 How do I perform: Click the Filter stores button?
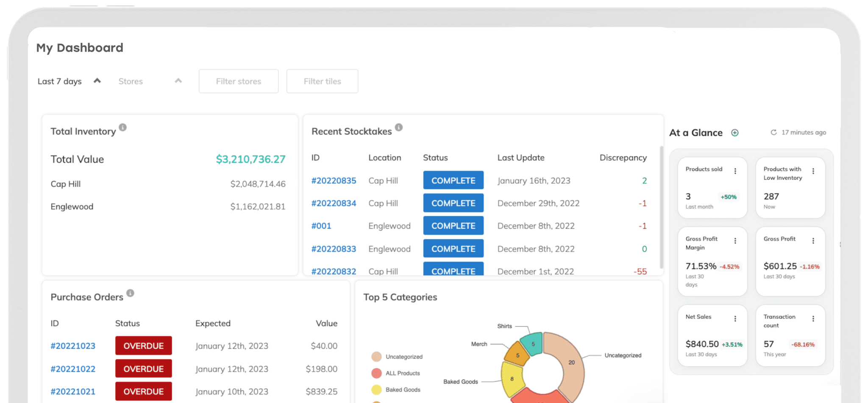[238, 81]
